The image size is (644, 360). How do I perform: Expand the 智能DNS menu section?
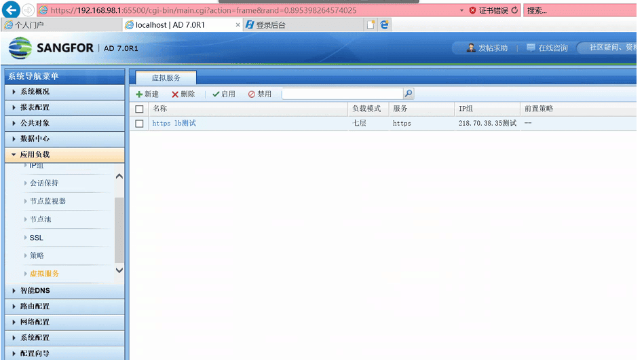pyautogui.click(x=14, y=291)
